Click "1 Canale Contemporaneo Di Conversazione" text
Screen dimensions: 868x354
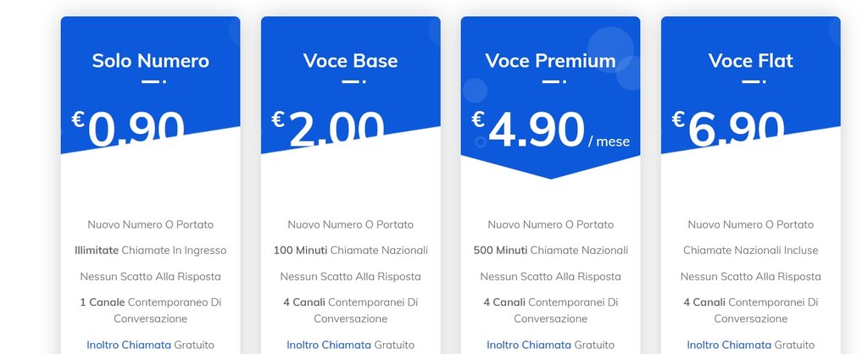[150, 310]
